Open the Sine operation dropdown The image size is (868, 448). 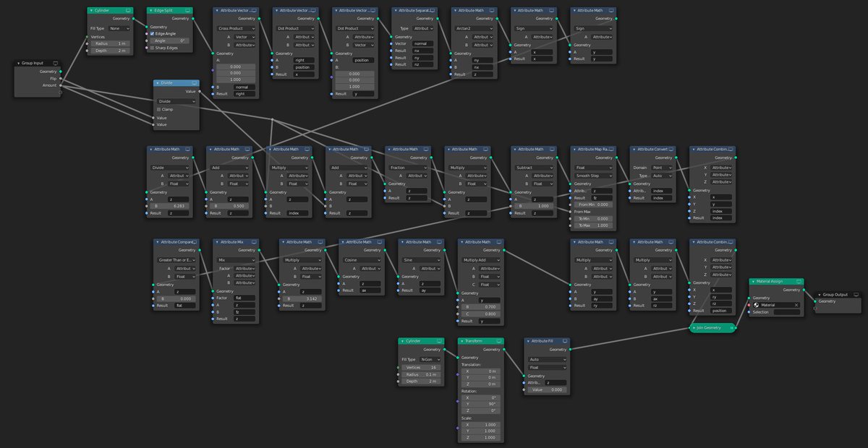tap(421, 259)
